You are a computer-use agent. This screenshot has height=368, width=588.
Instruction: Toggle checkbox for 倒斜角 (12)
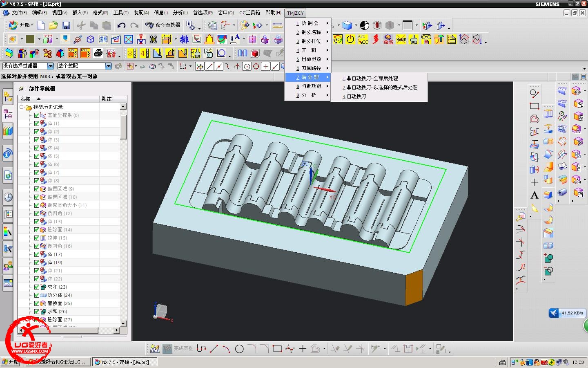point(37,213)
